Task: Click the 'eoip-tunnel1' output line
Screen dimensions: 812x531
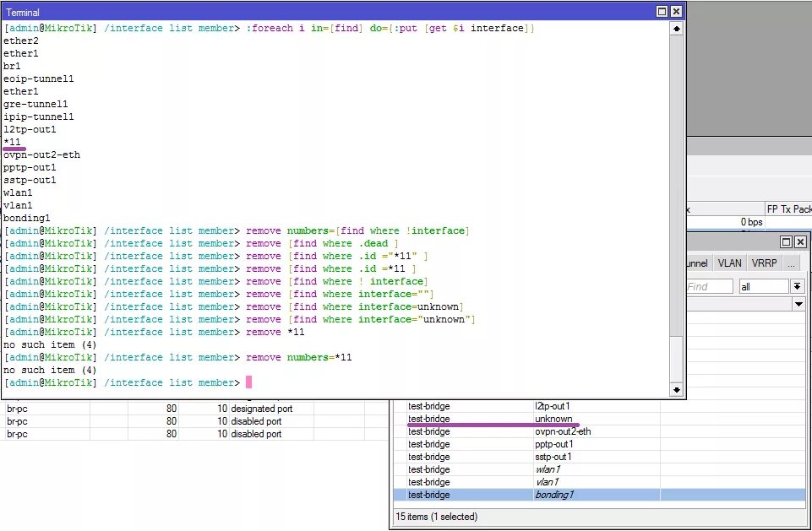Action: pyautogui.click(x=39, y=79)
